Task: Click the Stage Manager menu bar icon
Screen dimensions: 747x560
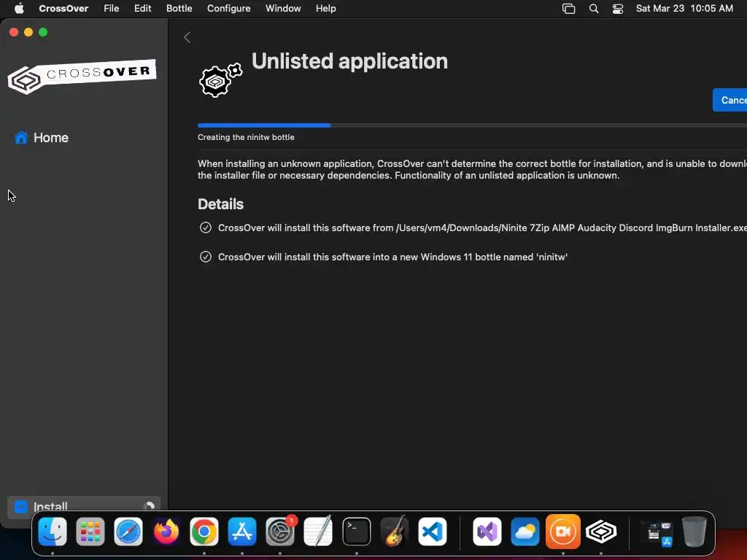Action: click(x=569, y=9)
